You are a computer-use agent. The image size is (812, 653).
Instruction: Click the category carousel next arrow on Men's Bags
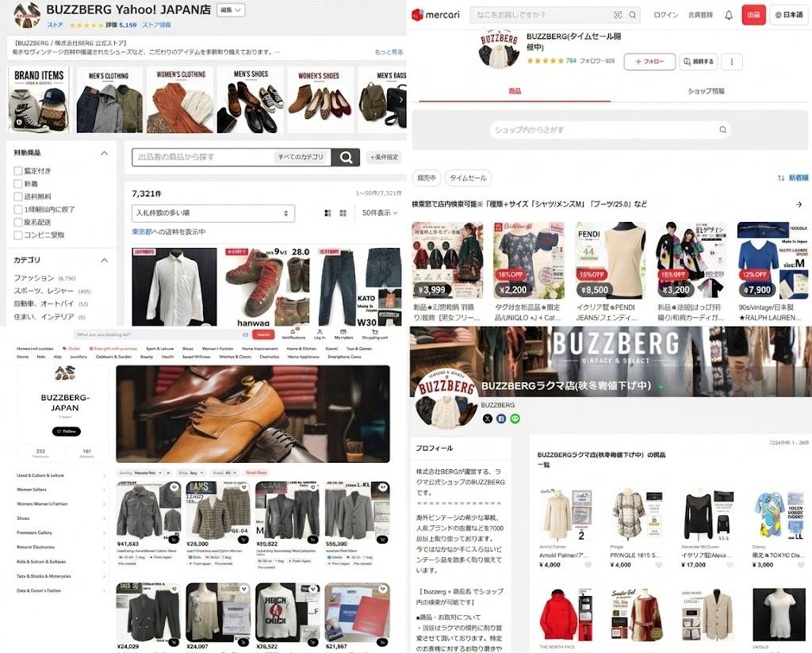click(400, 100)
